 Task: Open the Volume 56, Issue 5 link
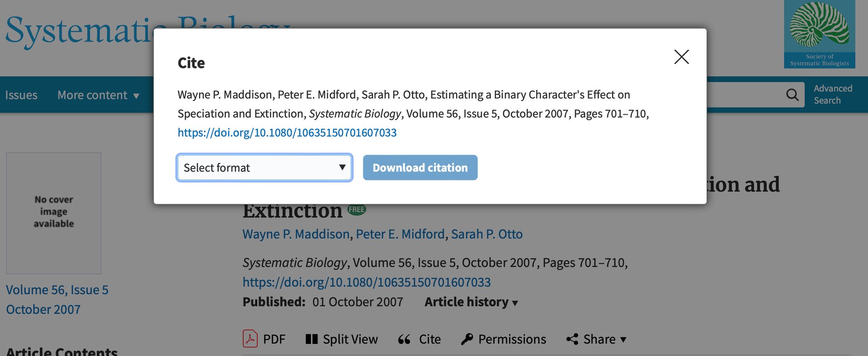[x=57, y=290]
